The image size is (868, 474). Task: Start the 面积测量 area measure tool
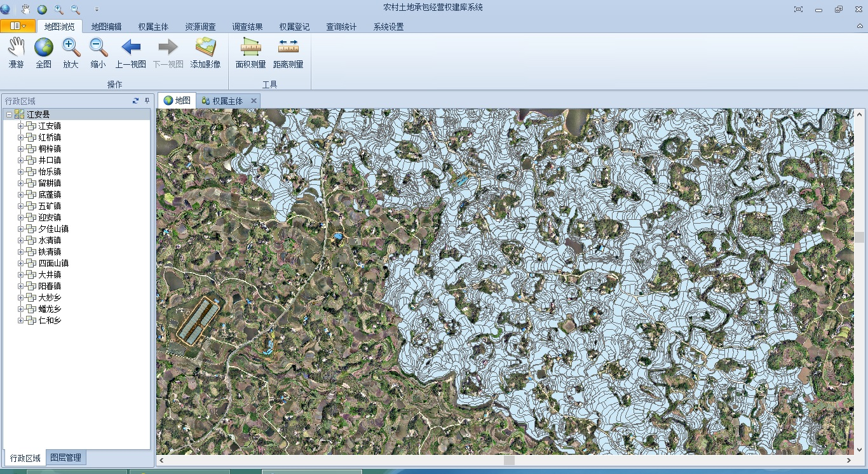250,53
